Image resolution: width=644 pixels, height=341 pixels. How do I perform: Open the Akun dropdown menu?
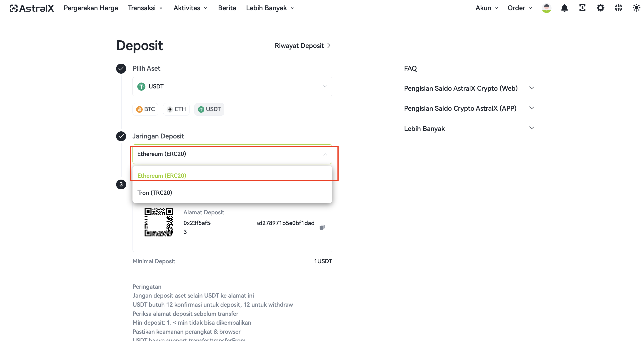click(x=487, y=8)
